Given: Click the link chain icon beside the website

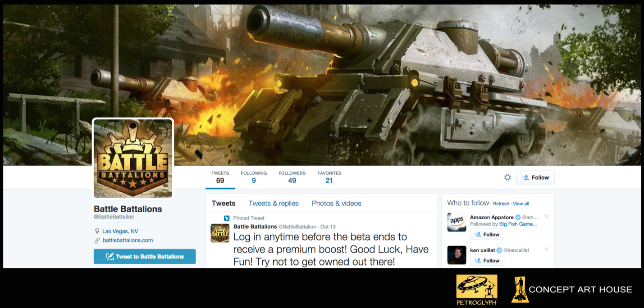Looking at the screenshot, I should (97, 240).
